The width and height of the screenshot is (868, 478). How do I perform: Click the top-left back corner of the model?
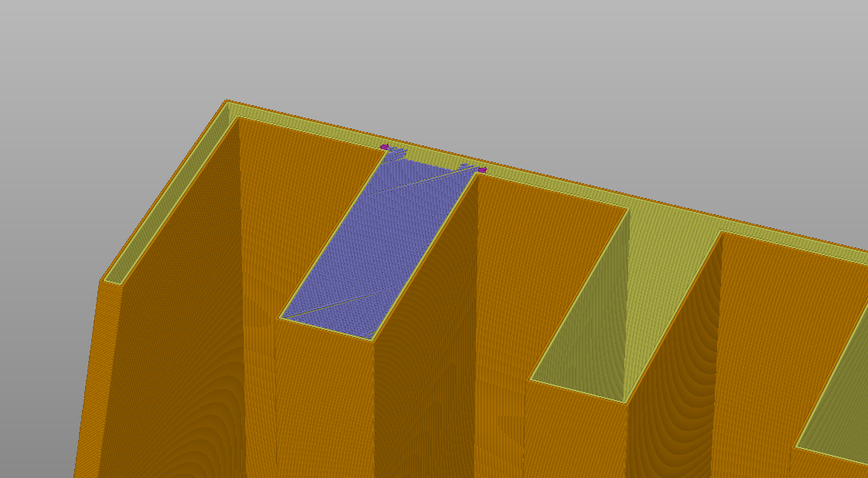[x=227, y=101]
